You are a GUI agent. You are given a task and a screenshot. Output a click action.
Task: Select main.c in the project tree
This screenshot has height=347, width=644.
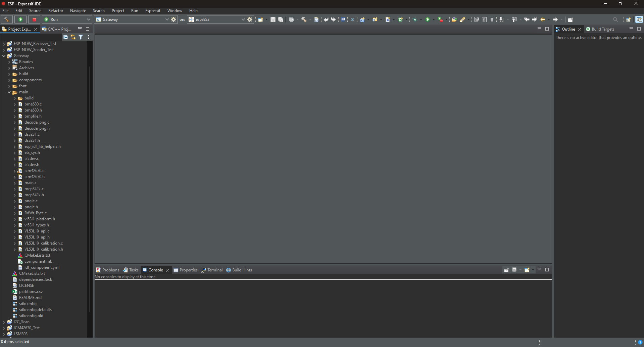pos(31,183)
